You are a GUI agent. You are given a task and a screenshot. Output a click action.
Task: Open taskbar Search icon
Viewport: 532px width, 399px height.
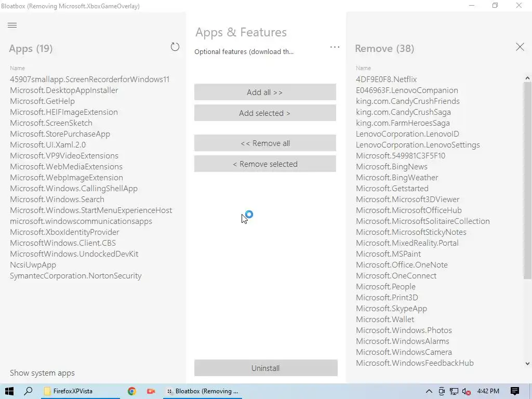tap(28, 391)
